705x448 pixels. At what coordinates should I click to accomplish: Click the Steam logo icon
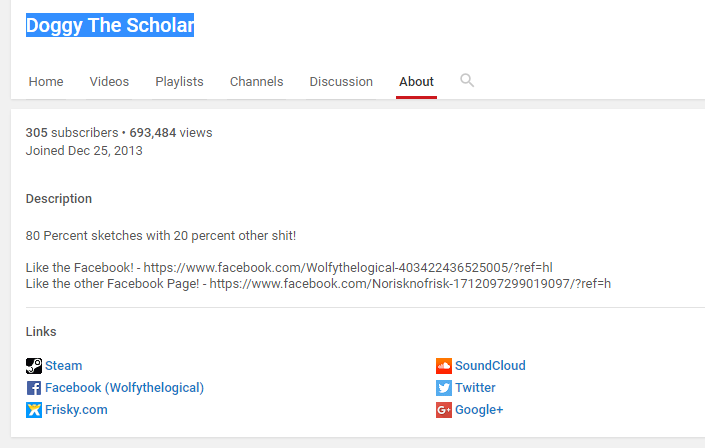34,366
